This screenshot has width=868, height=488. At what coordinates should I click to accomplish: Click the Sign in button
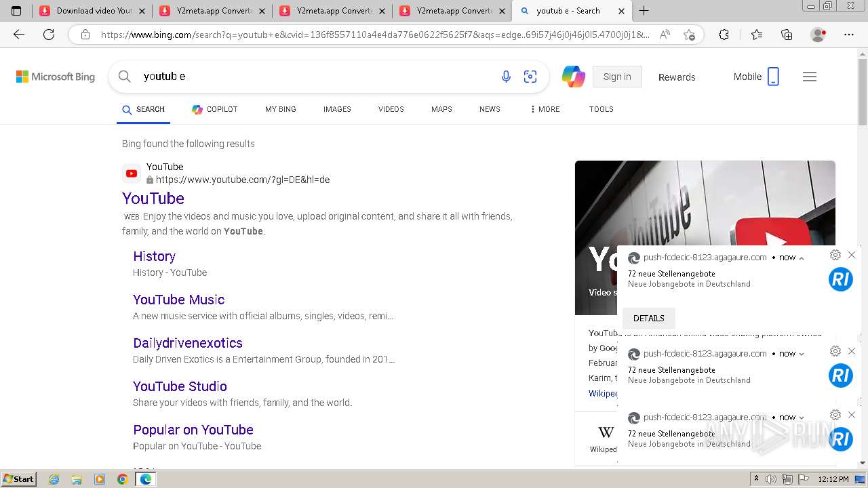tap(617, 77)
